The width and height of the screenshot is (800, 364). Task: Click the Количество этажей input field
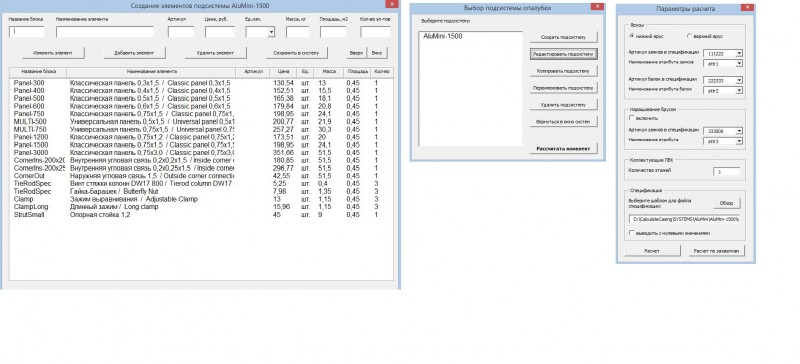click(727, 172)
